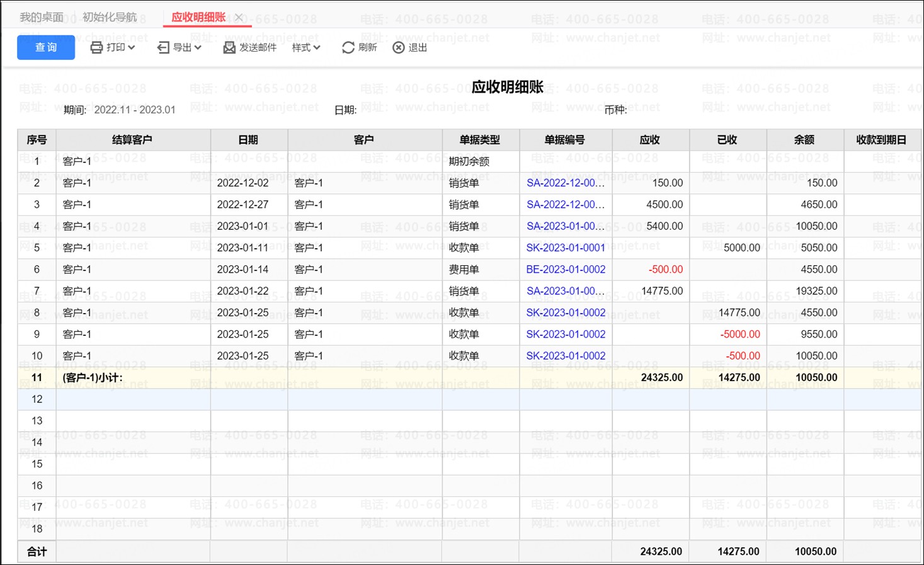Open link SA-2022-12-00… on 2022-12-27 row
This screenshot has height=565, width=924.
566,204
